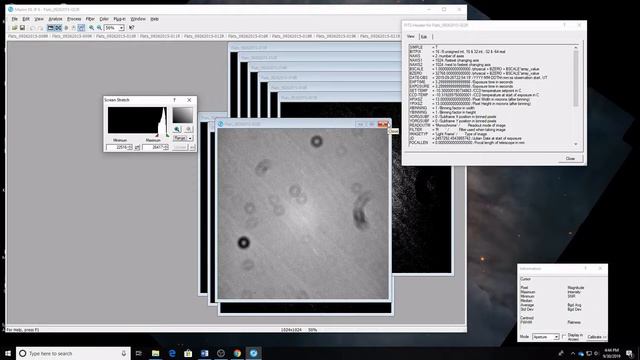Viewport: 640px width, 360px height.
Task: Click the IMAGETYP row in FITS header
Action: pos(448,134)
